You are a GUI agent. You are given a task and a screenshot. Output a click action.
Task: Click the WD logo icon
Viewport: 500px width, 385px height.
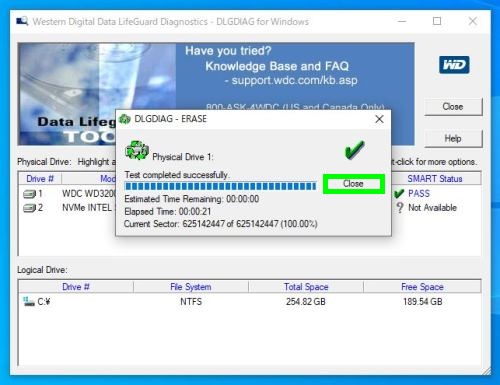(x=454, y=65)
